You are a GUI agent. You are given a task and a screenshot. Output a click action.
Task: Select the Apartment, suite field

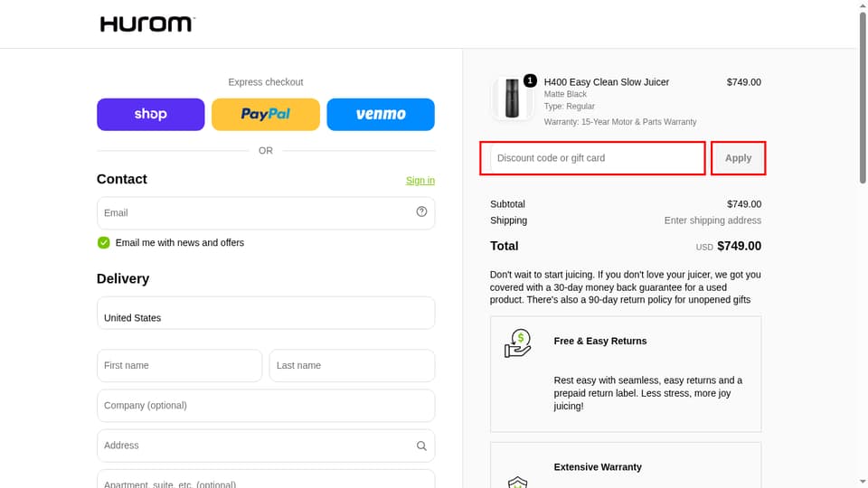[266, 479]
